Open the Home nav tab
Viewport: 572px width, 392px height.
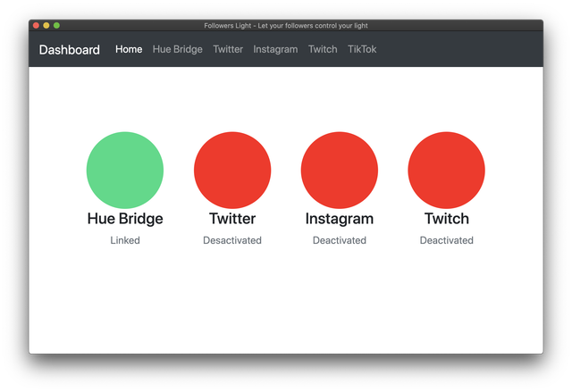[129, 49]
